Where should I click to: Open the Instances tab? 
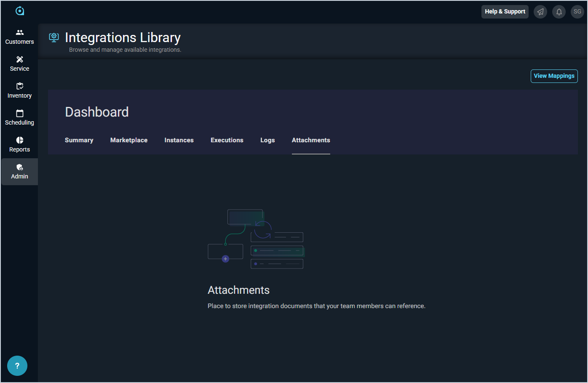pyautogui.click(x=179, y=140)
